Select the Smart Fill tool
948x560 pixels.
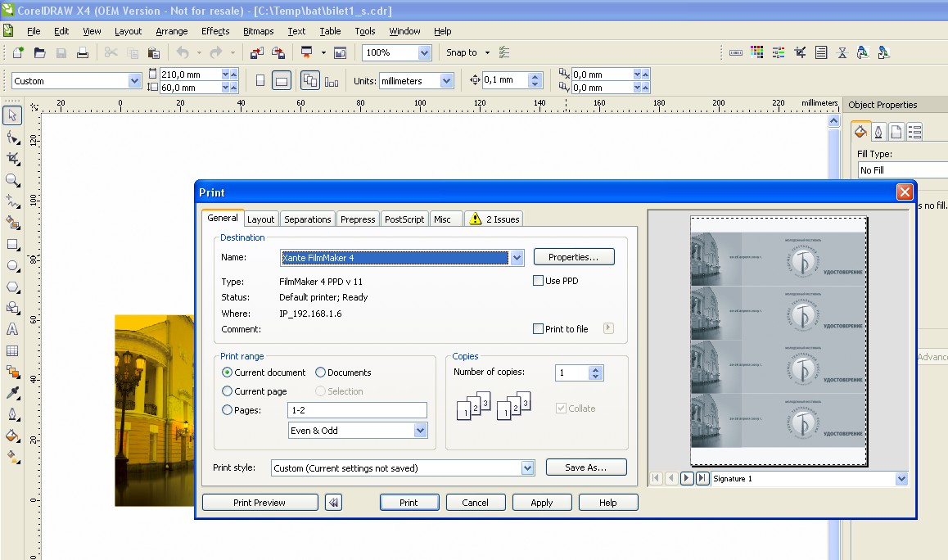[12, 224]
